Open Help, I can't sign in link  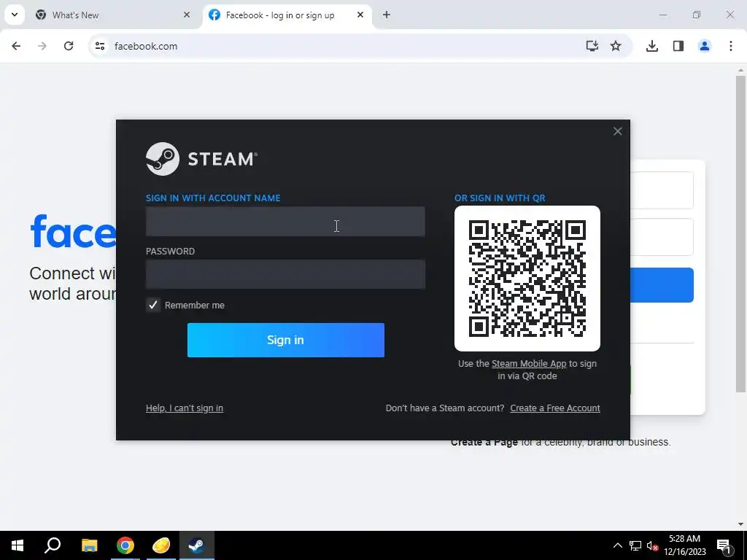click(185, 408)
